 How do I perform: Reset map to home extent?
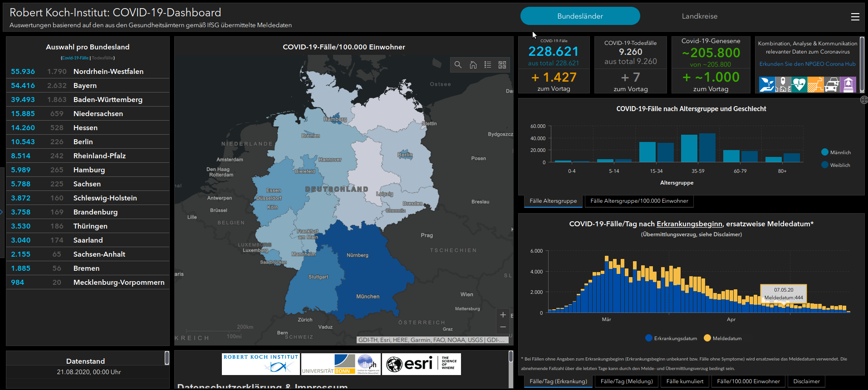click(473, 65)
